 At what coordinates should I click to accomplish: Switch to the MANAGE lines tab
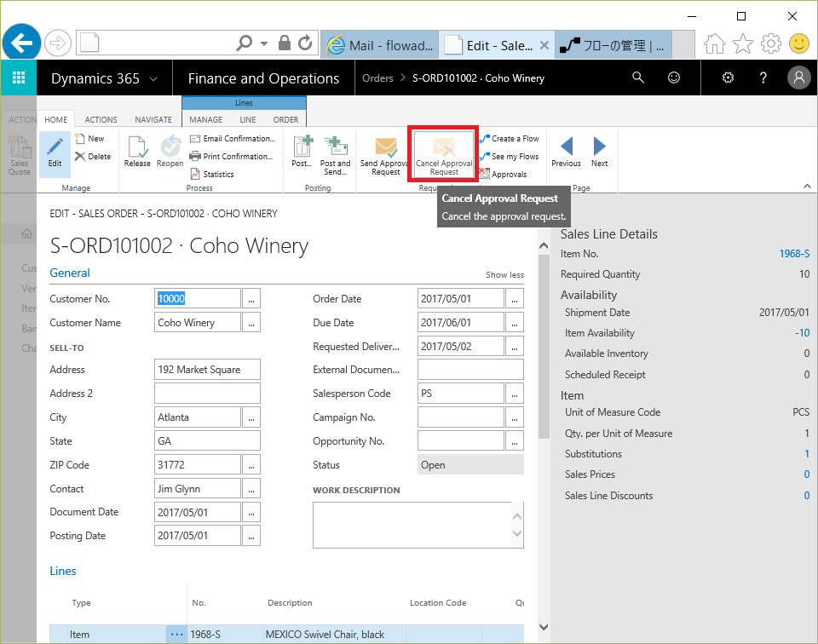[x=205, y=119]
